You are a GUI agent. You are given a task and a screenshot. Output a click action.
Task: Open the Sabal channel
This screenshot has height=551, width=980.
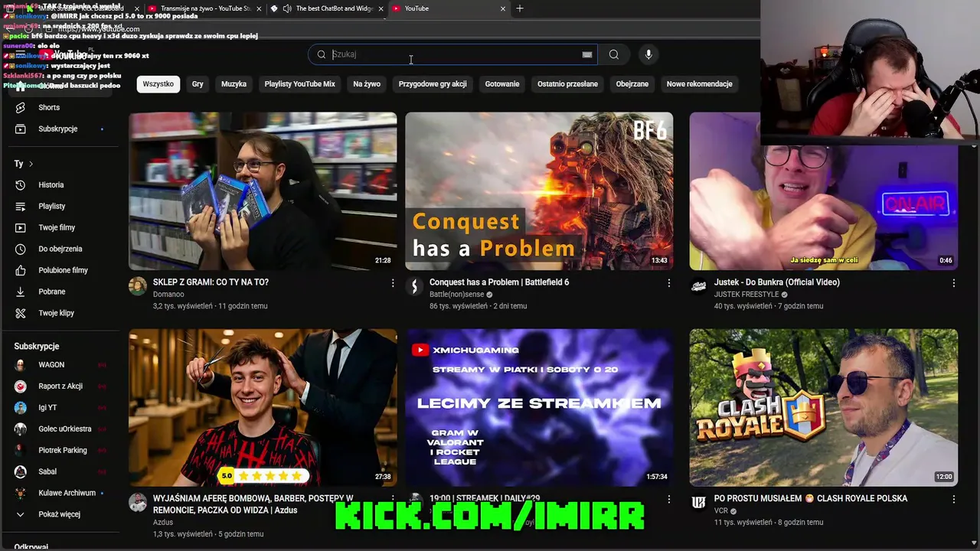point(47,472)
